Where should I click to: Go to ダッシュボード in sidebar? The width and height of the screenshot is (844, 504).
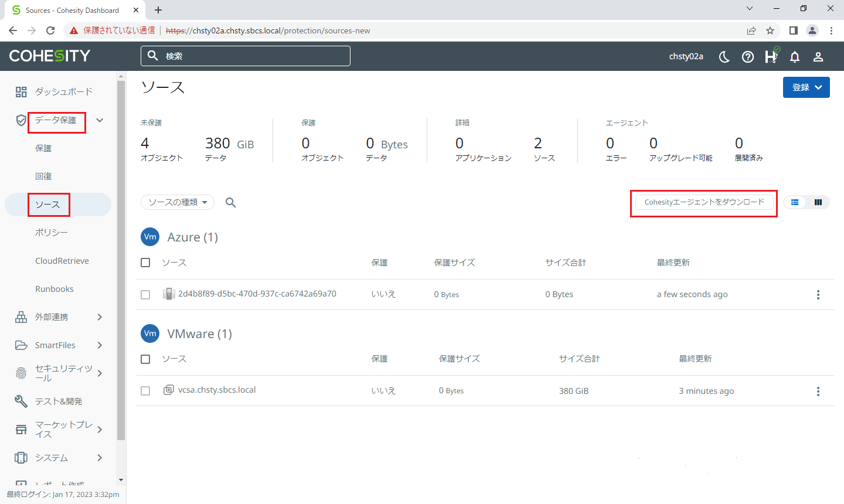63,91
